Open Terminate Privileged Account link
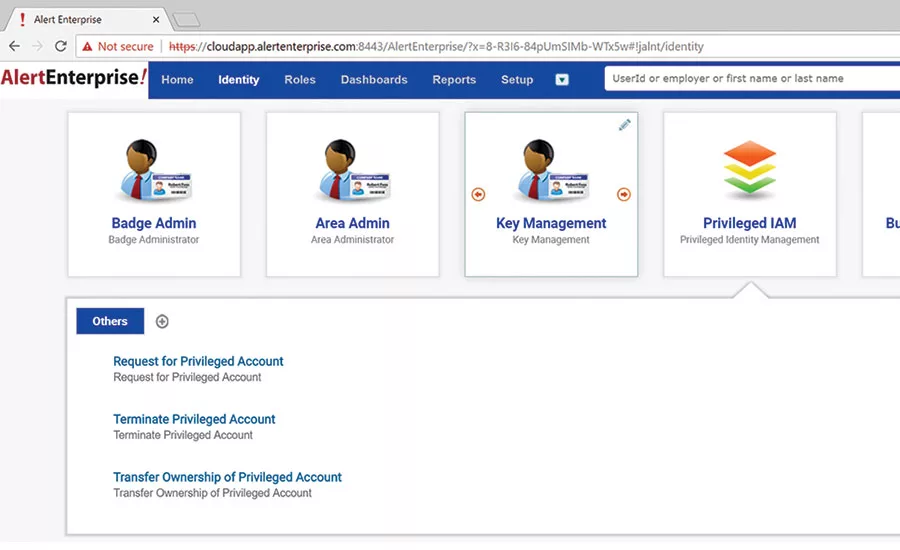The width and height of the screenshot is (900, 550). tap(194, 419)
